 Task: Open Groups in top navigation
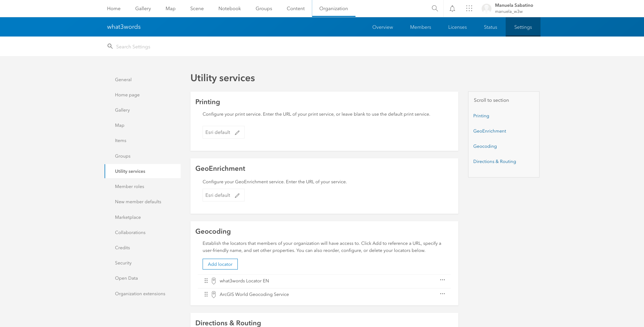coord(264,8)
